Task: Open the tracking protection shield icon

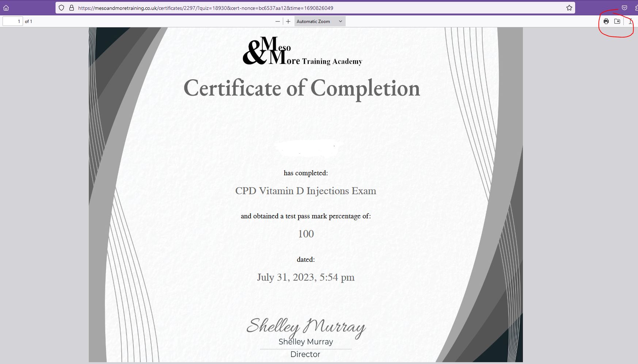Action: tap(61, 8)
